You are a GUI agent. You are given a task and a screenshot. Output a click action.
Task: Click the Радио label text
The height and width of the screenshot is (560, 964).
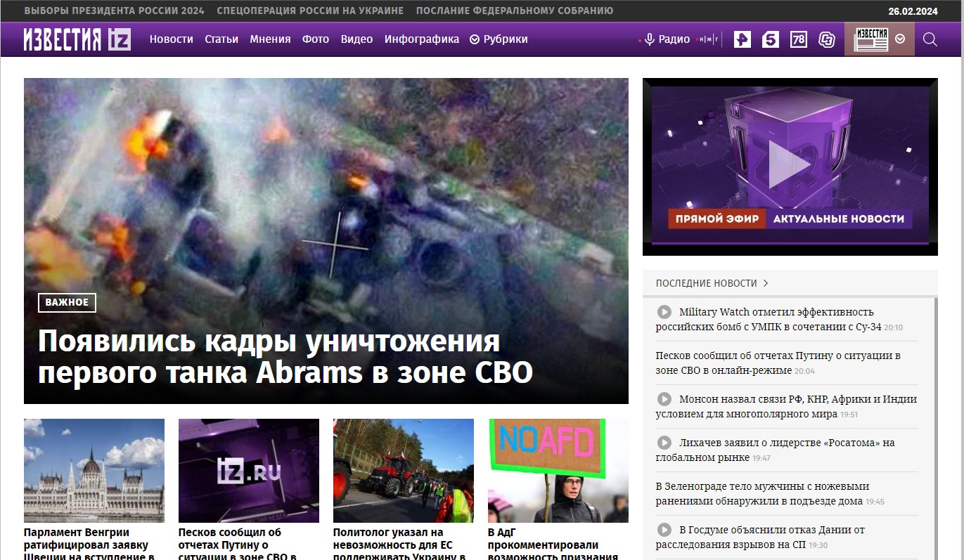coord(674,39)
